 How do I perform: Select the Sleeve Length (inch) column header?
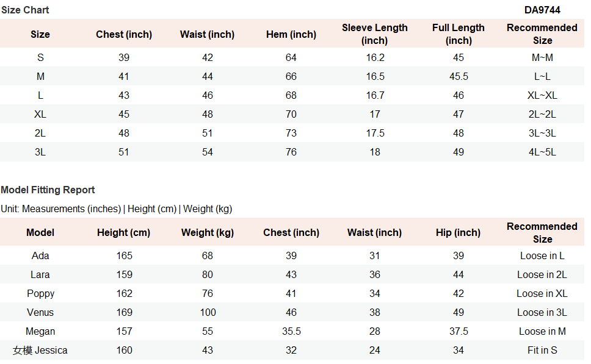click(374, 34)
